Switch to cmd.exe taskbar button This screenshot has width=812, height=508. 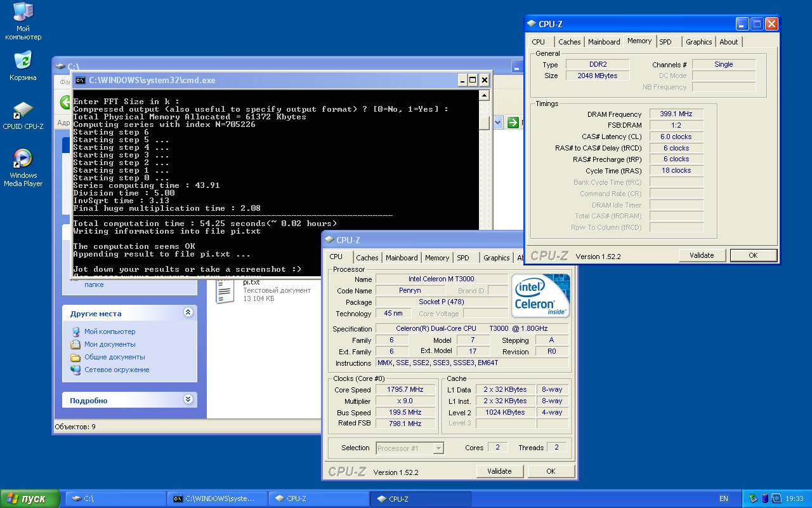click(x=218, y=499)
